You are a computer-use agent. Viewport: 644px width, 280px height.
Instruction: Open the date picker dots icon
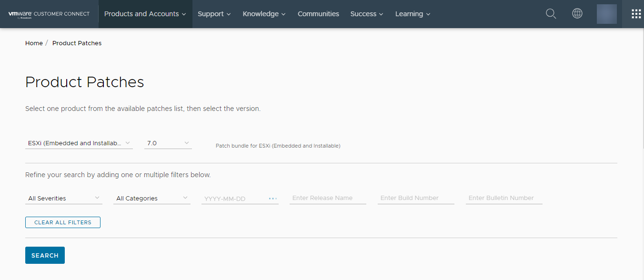[x=273, y=199]
